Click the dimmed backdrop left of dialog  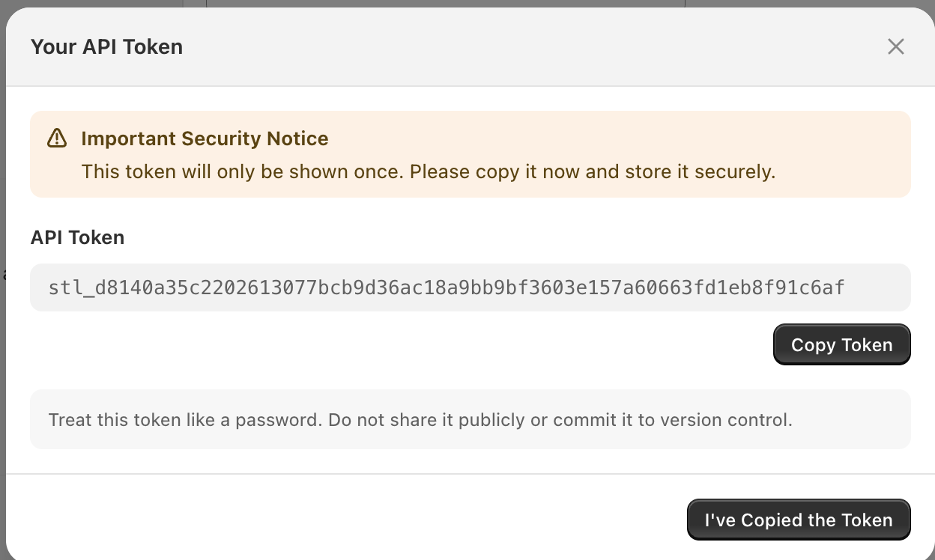tap(2, 225)
